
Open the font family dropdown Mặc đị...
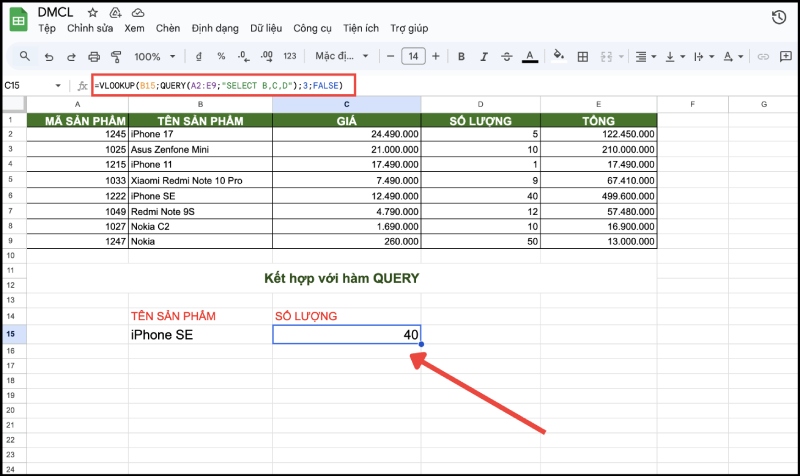pyautogui.click(x=341, y=56)
